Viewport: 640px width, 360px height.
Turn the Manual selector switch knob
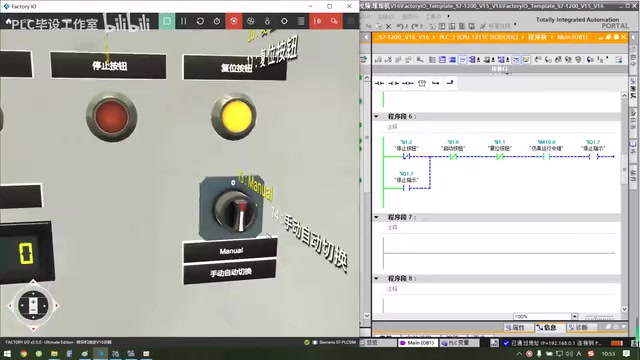(235, 210)
